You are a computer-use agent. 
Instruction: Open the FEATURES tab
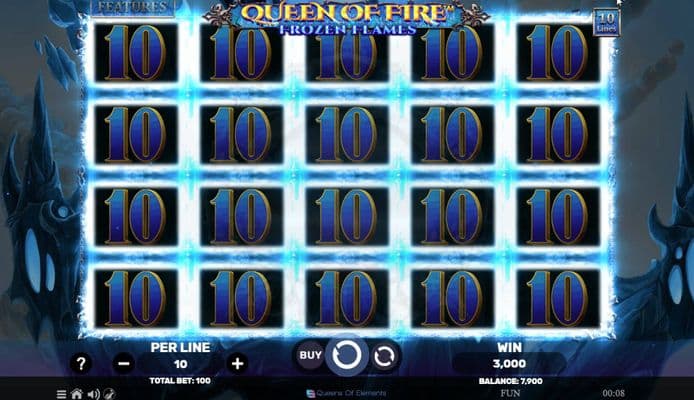[x=133, y=8]
